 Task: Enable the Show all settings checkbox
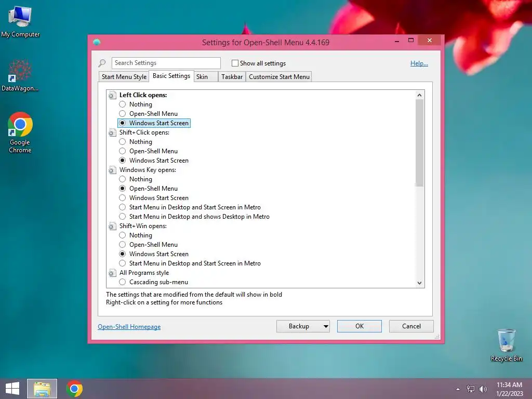(x=235, y=63)
